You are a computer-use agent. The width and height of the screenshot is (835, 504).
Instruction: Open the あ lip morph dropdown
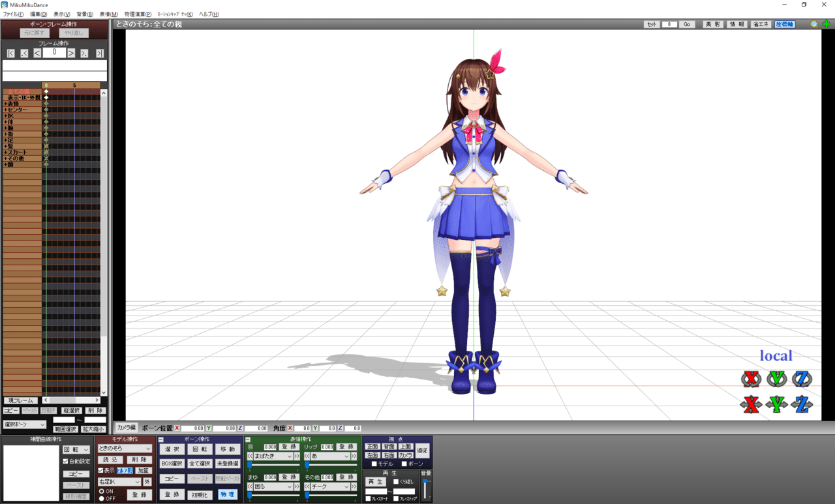click(x=331, y=456)
